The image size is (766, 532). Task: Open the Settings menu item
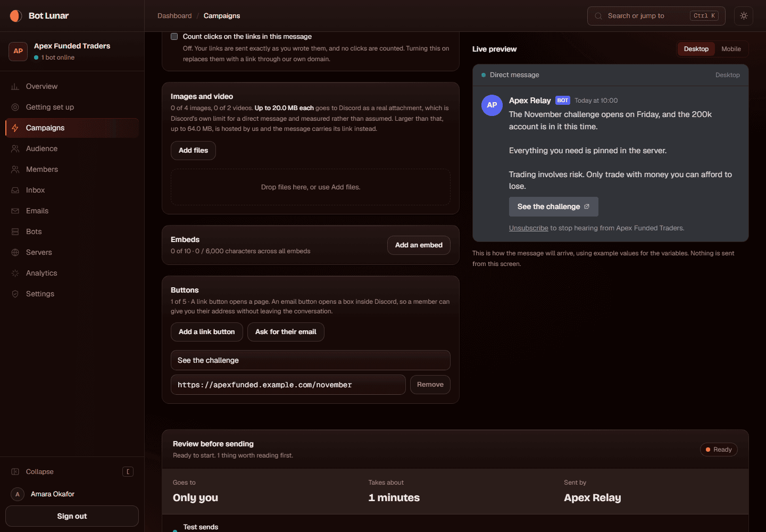click(72, 294)
